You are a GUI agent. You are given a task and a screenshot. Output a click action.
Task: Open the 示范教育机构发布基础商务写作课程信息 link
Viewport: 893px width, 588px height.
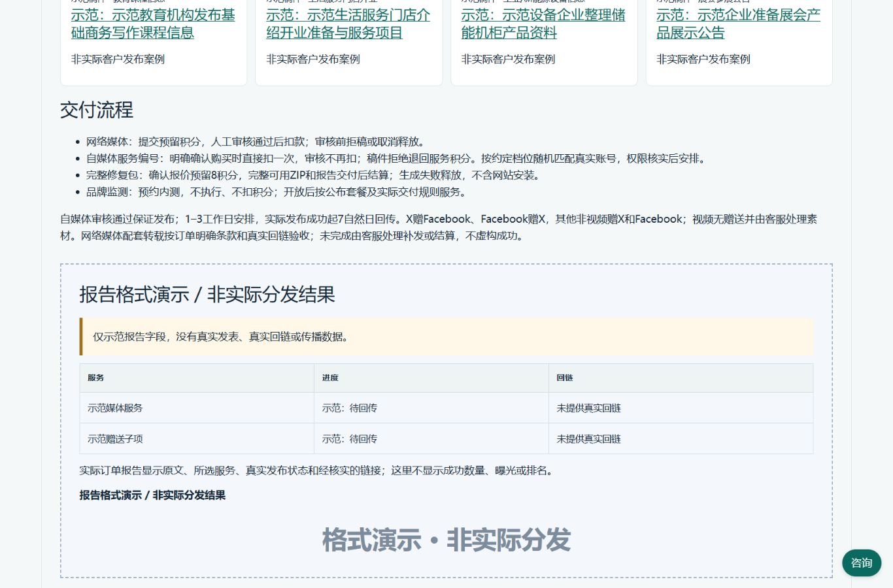pyautogui.click(x=153, y=24)
